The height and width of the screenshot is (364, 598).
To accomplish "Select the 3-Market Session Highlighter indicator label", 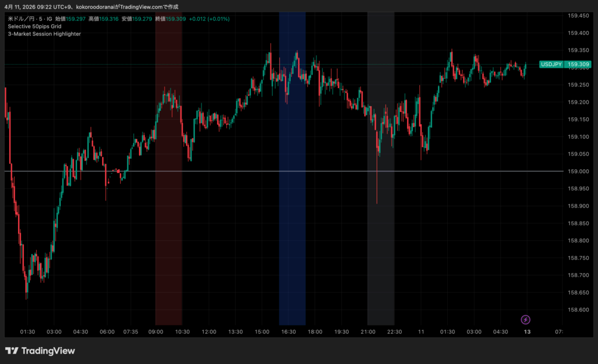I will 44,34.
